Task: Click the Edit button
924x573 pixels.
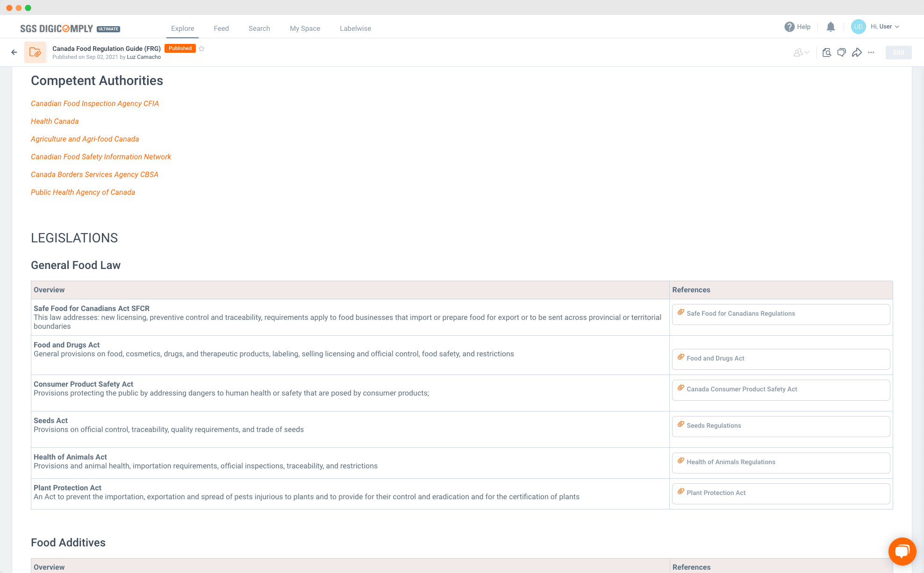Action: click(x=898, y=52)
